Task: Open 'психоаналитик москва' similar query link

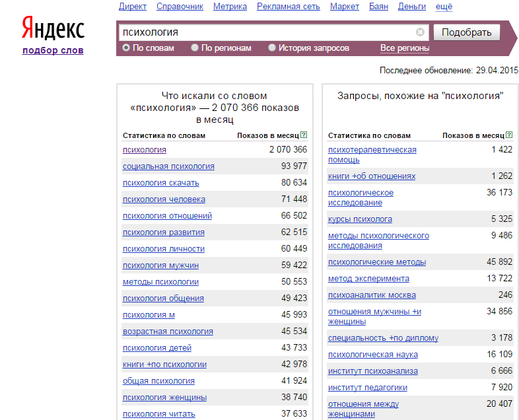Action: (372, 295)
